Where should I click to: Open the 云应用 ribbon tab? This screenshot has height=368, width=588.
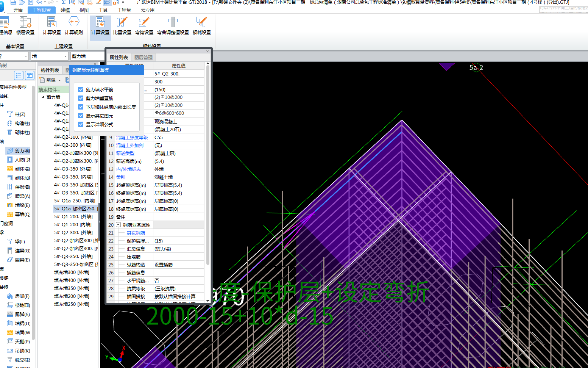click(x=148, y=10)
